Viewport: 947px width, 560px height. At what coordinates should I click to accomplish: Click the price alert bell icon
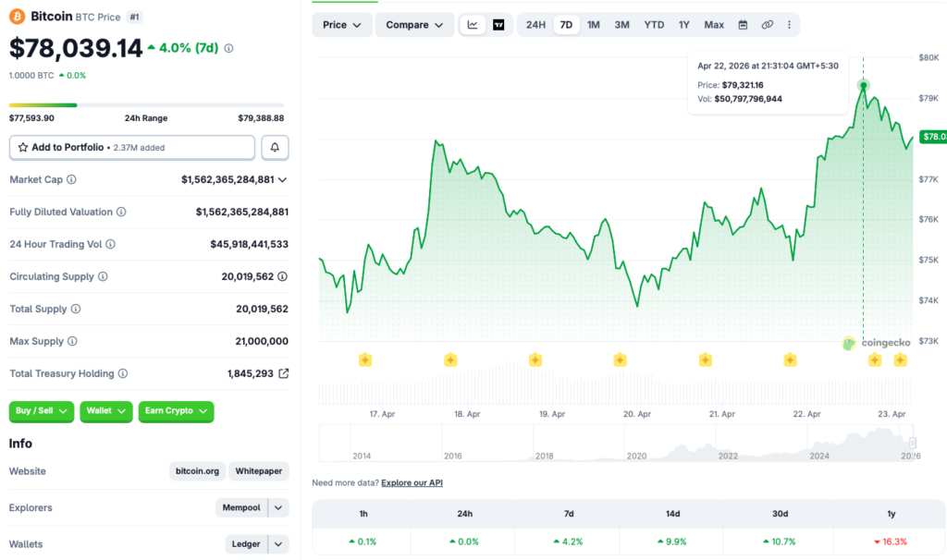275,147
